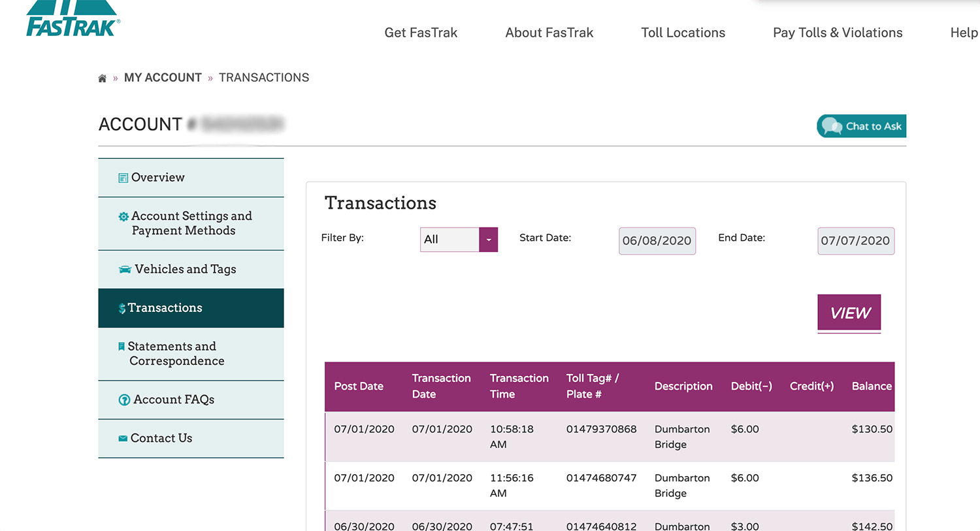
Task: Click the Transaction Date column header
Action: (x=441, y=386)
